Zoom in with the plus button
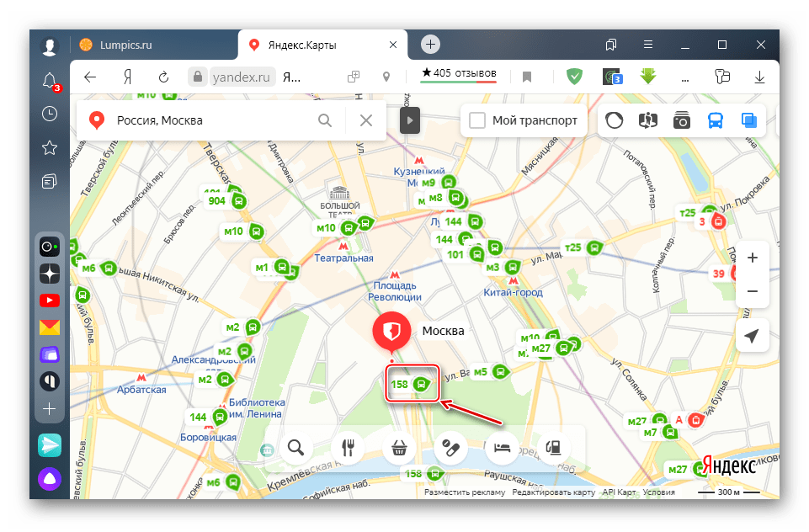 coord(752,258)
